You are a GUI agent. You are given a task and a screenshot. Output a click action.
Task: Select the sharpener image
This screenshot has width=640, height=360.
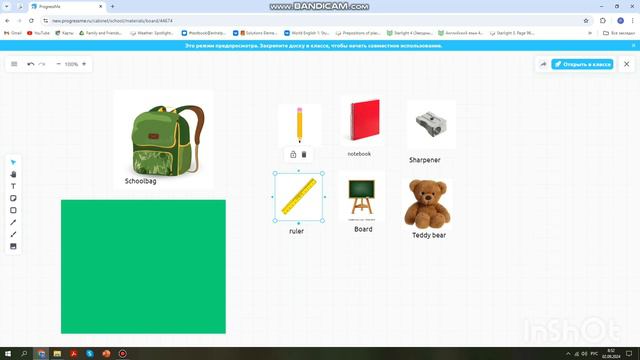tap(431, 124)
